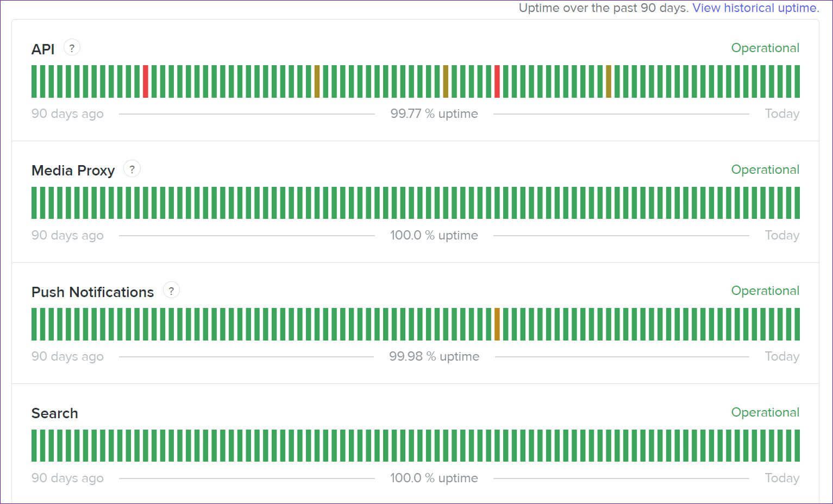
Task: Click today's rightmost bar in Search uptime
Action: [797, 446]
